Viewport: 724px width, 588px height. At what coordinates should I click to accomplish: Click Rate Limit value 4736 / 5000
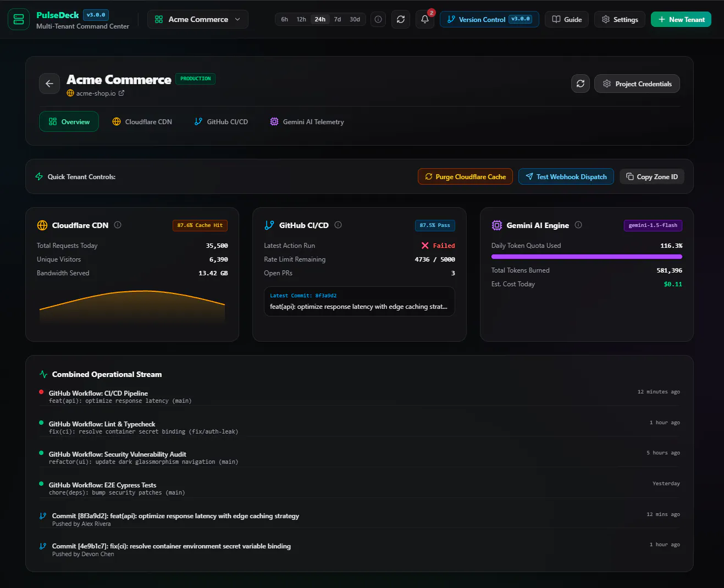point(435,259)
